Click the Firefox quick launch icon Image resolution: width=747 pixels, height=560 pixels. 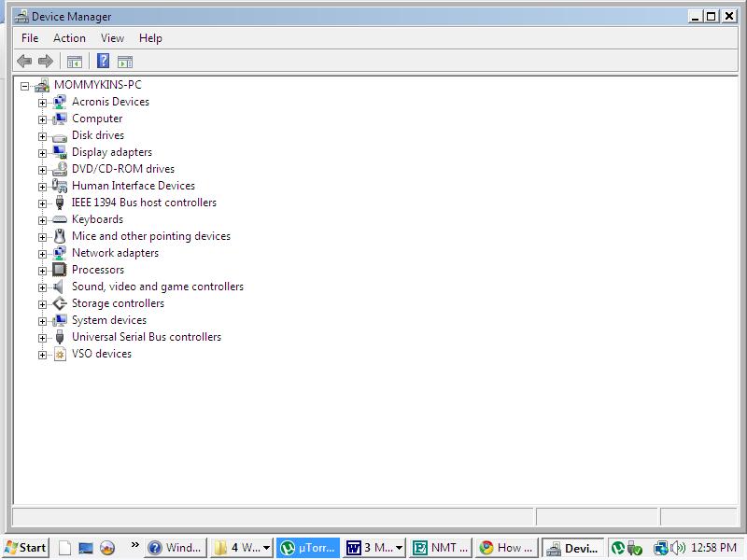point(107,548)
